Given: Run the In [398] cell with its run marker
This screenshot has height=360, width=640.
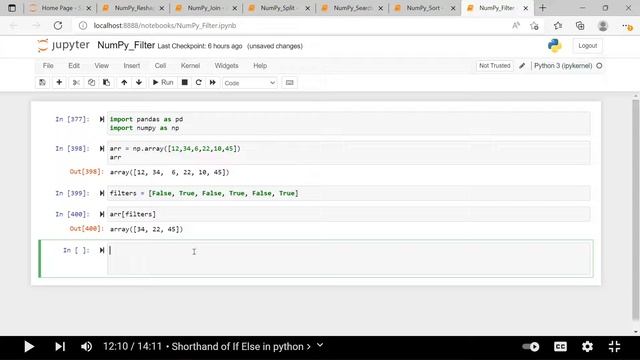Looking at the screenshot, I should click(102, 149).
